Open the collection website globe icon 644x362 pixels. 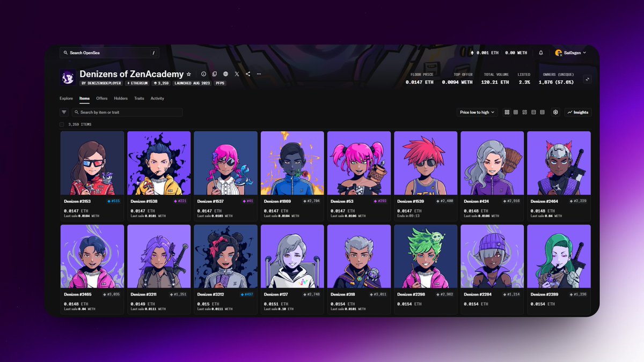[226, 74]
